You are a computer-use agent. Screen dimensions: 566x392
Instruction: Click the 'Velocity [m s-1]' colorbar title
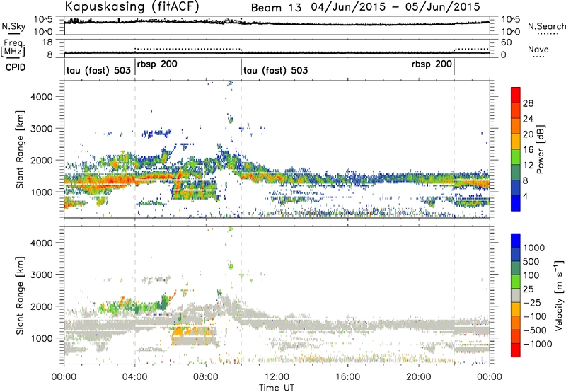(559, 295)
